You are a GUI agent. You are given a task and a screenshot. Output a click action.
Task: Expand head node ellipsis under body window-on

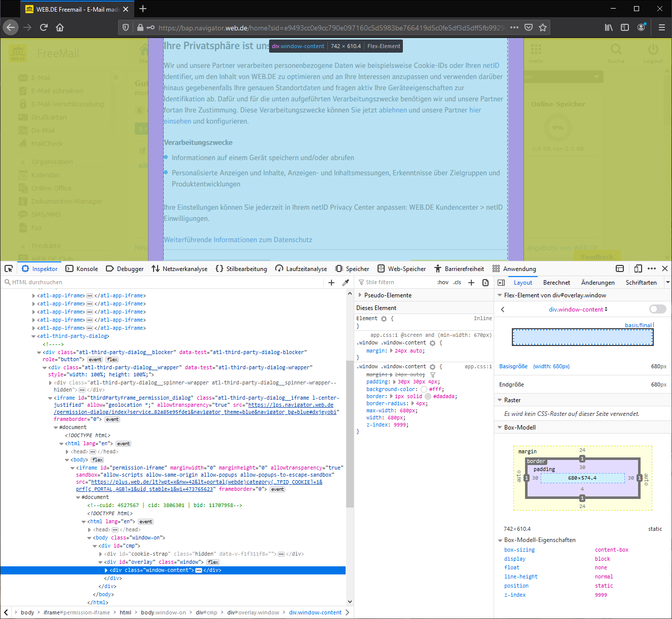pyautogui.click(x=115, y=529)
